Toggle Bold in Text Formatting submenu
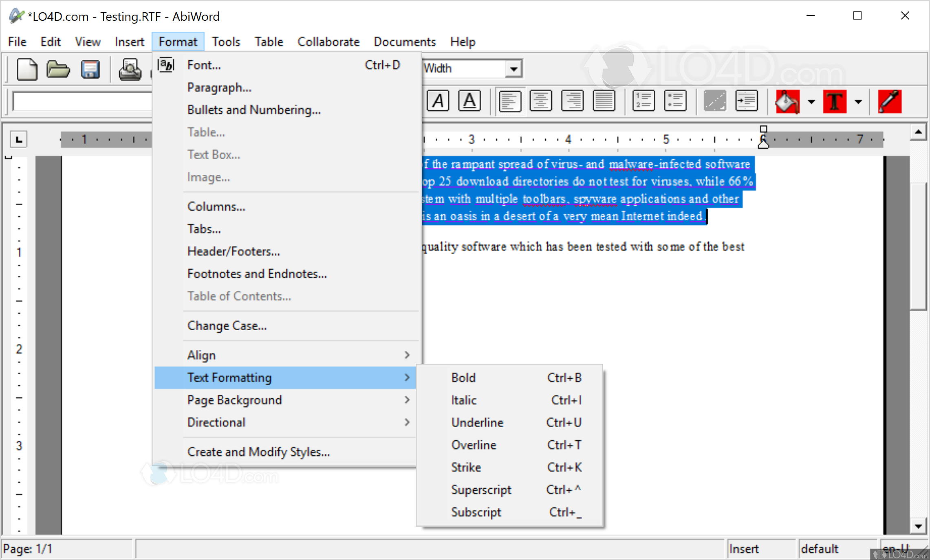Screen dimensions: 930x560 coord(463,378)
